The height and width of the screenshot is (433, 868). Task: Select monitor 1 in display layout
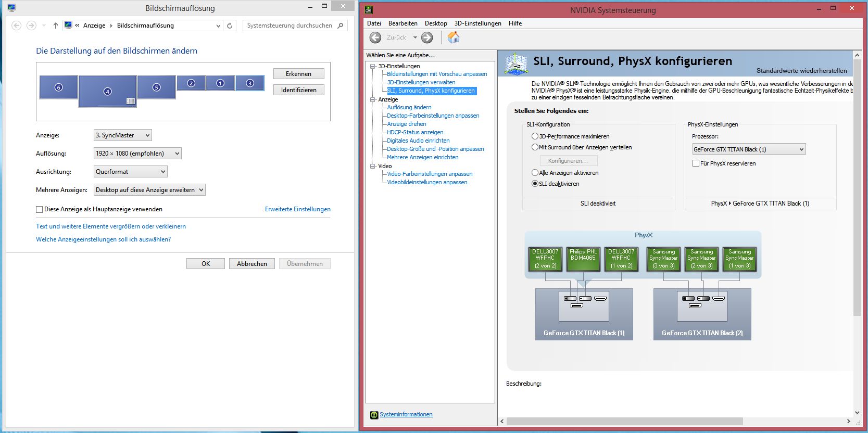pos(220,83)
